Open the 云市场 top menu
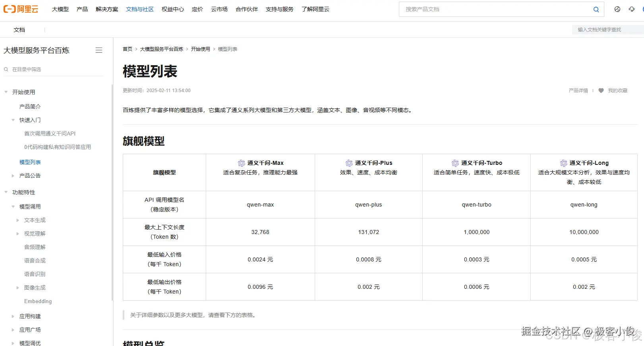Viewport: 644px width, 346px height. pos(219,9)
